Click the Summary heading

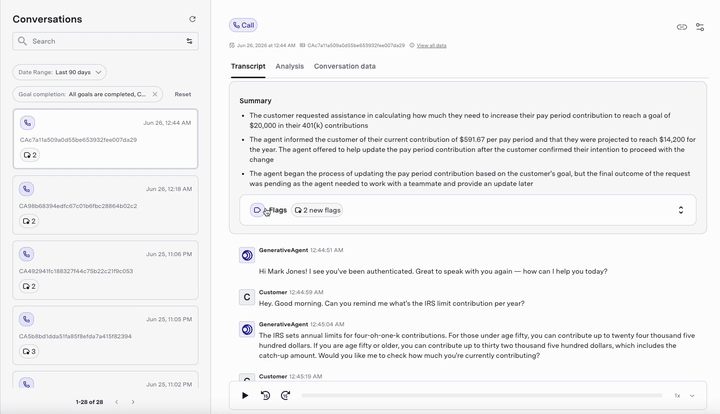(x=255, y=101)
